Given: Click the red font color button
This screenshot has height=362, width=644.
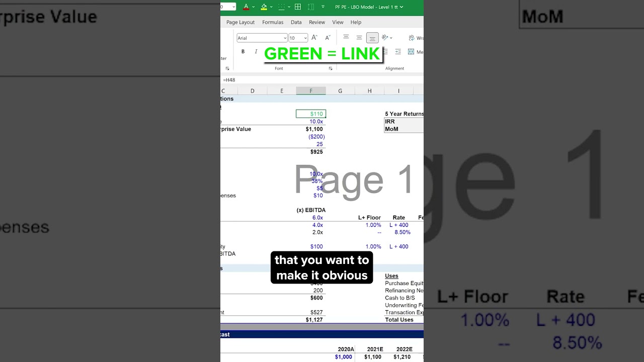Looking at the screenshot, I should pyautogui.click(x=246, y=7).
